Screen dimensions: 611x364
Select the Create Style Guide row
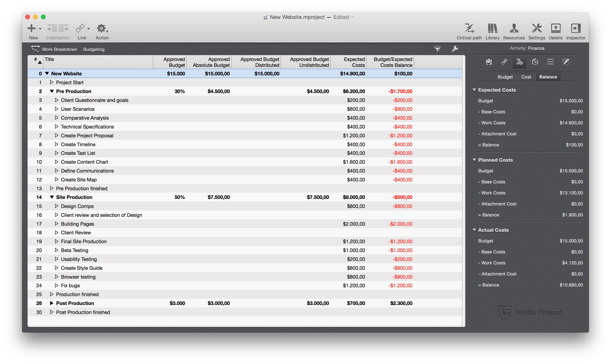(x=245, y=268)
